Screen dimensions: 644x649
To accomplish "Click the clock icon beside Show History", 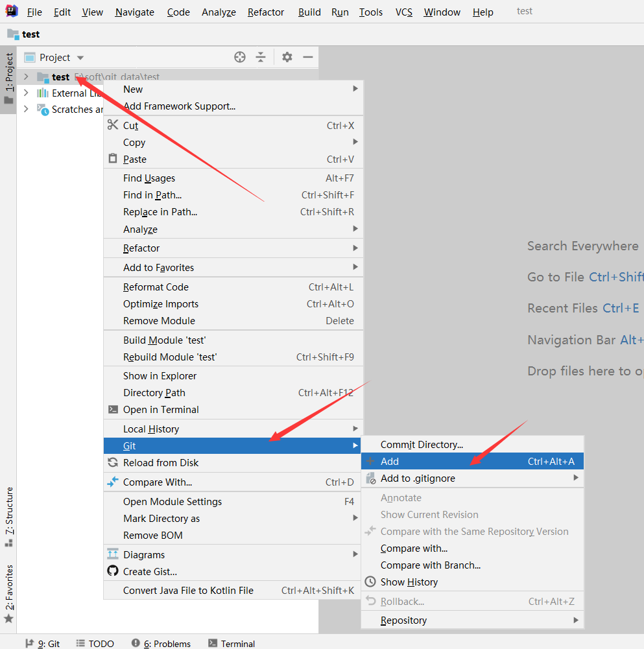I will tap(370, 582).
